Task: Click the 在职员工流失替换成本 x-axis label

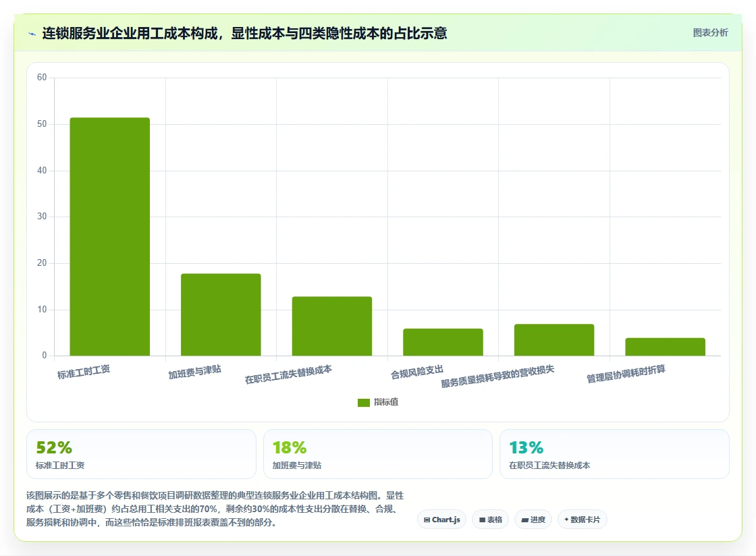Action: click(288, 374)
